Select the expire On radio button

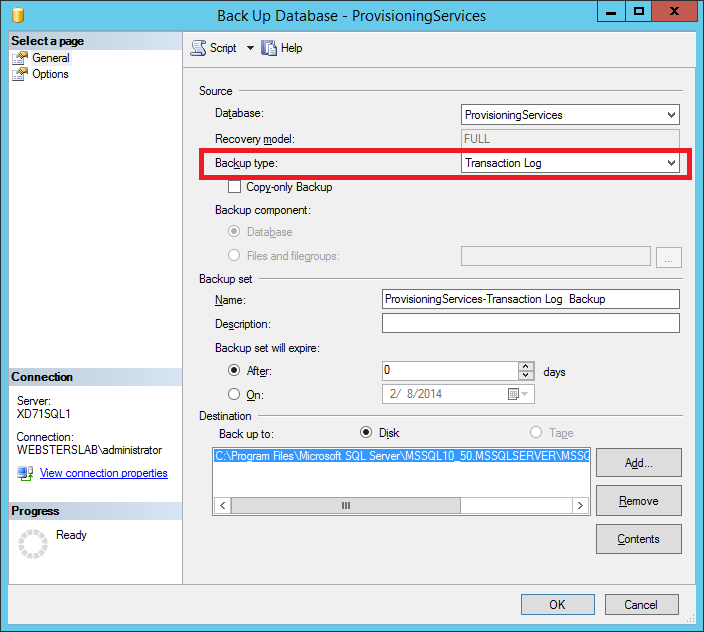[x=235, y=394]
